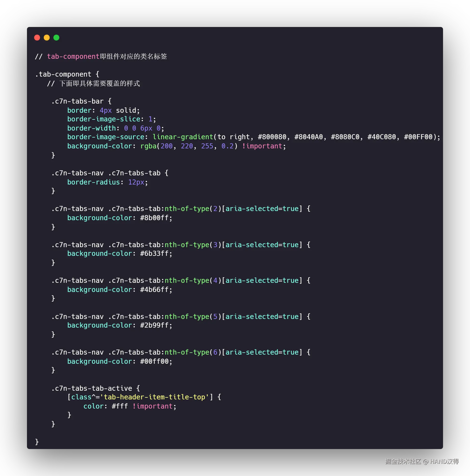Screen dimensions: 470x476
Task: Click the green window dot
Action: pyautogui.click(x=56, y=37)
